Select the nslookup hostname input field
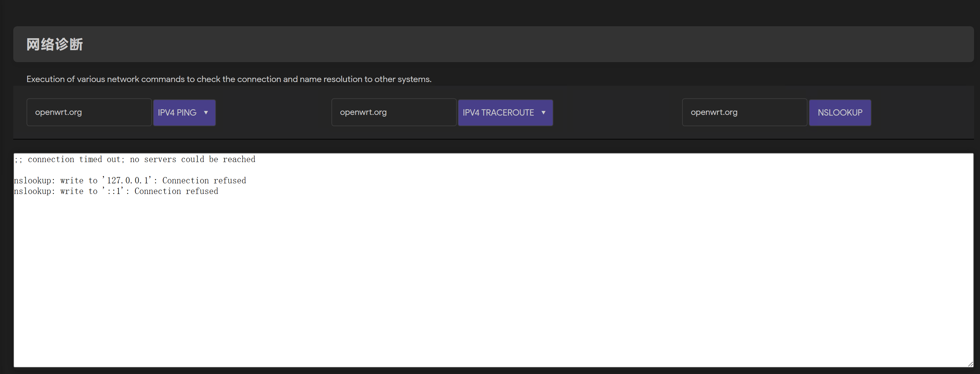Viewport: 980px width, 374px height. pyautogui.click(x=744, y=112)
